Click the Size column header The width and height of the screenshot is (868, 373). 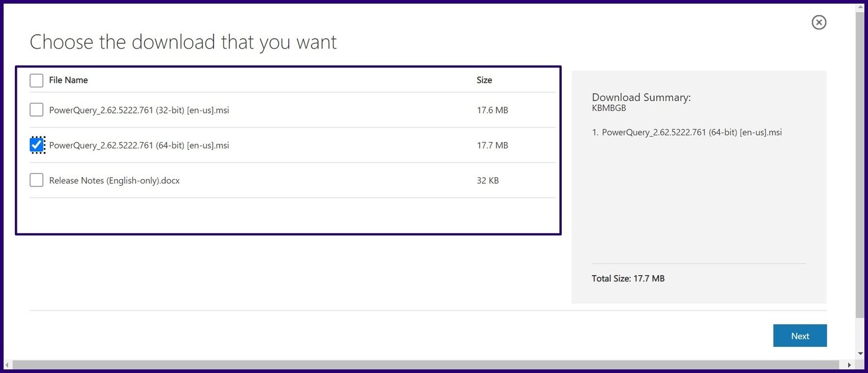point(485,80)
